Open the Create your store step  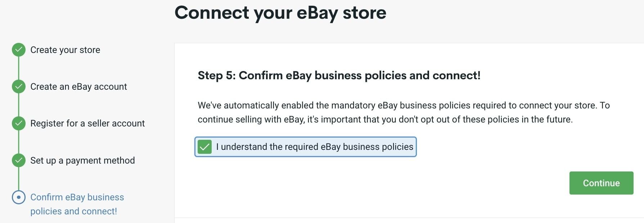(66, 50)
